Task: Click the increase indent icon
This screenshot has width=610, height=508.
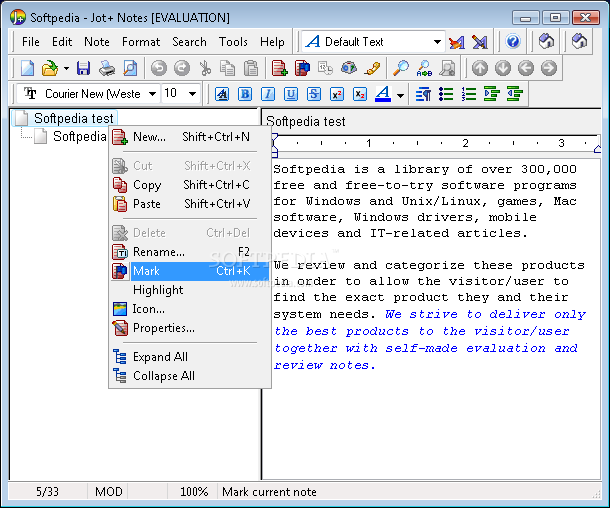Action: tap(492, 94)
